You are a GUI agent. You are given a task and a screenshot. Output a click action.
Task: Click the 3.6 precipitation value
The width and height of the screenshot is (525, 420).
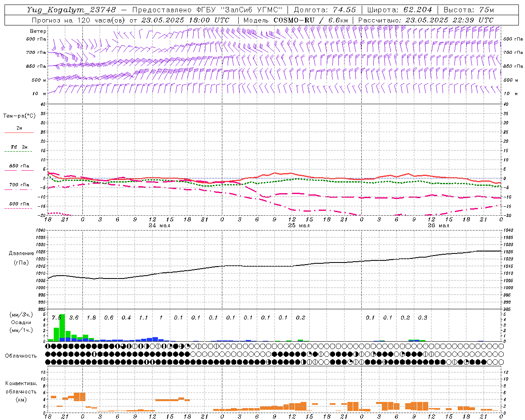click(74, 318)
